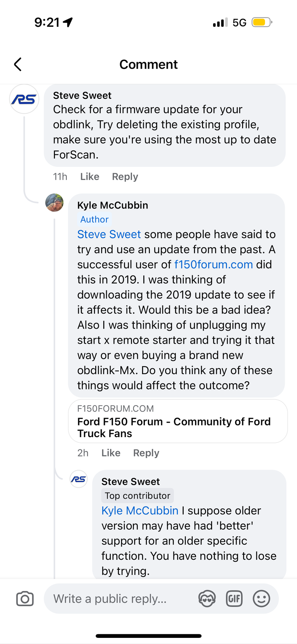Reply to Steve Sweet's 11h comment
The width and height of the screenshot is (297, 644).
point(125,177)
